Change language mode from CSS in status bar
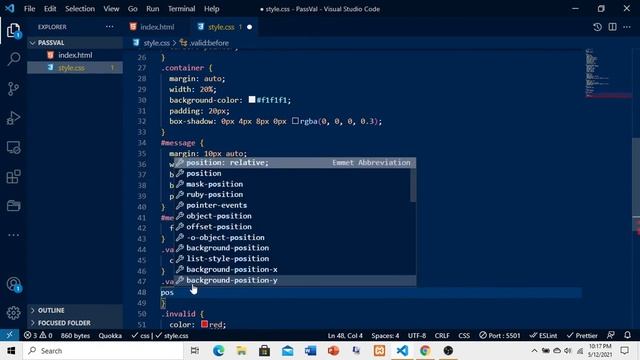This screenshot has width=640, height=360. 464,336
